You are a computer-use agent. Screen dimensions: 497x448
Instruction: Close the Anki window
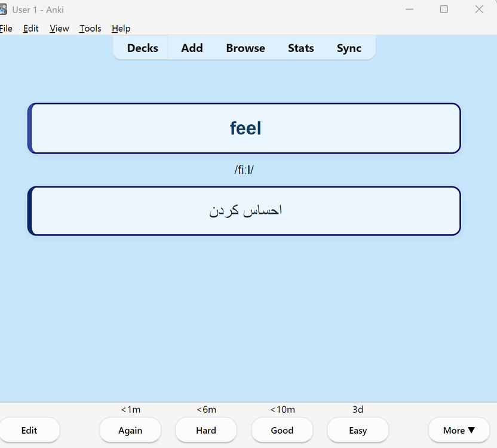point(479,9)
